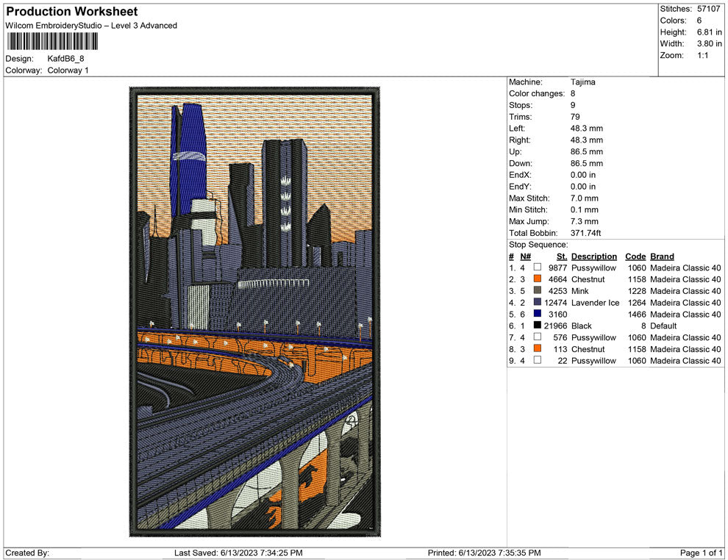Click the white swatch for stop 1 (9877 stitches)

tap(538, 268)
